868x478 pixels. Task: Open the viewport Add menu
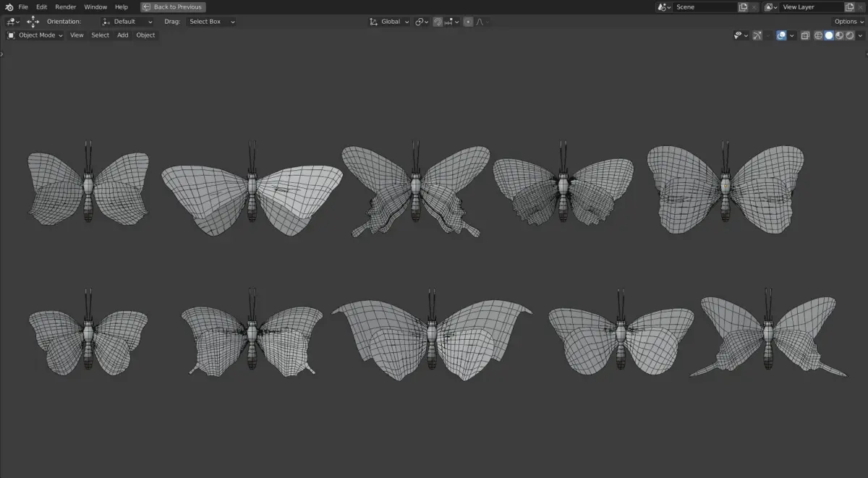click(x=123, y=35)
